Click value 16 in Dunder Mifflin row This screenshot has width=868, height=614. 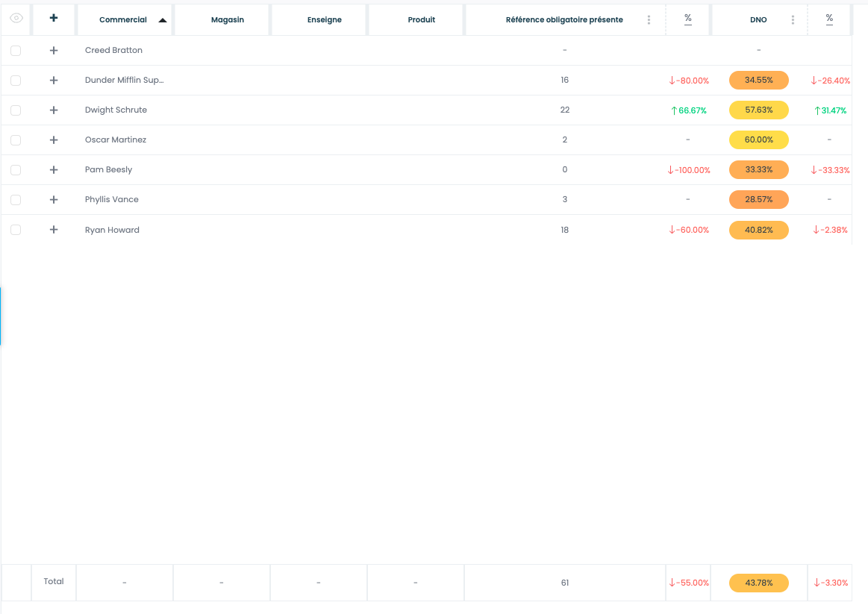coord(565,81)
